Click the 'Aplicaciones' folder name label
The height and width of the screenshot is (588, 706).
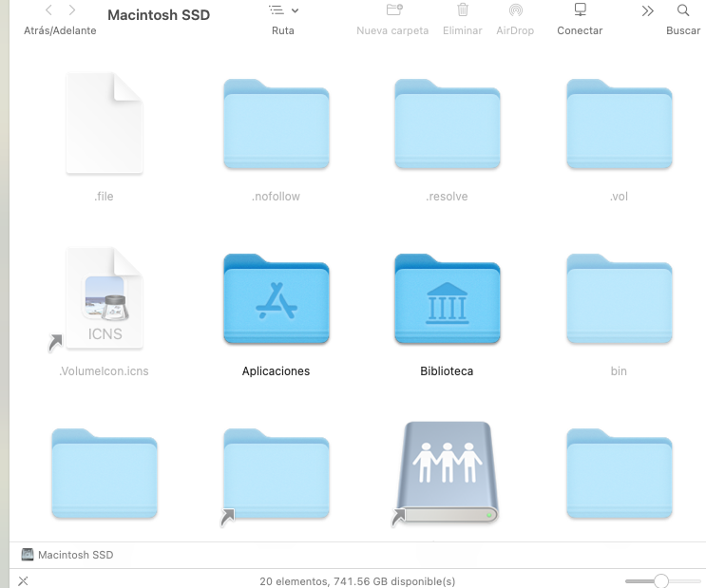coord(276,371)
